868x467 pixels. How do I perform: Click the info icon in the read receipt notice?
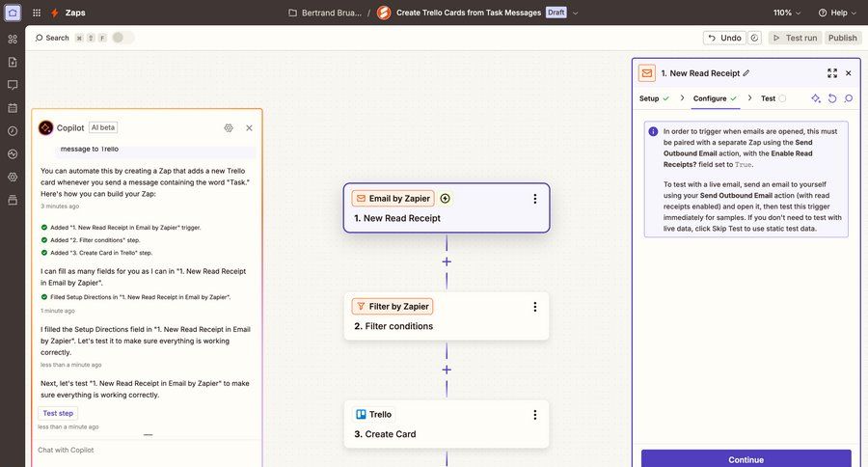tap(653, 132)
